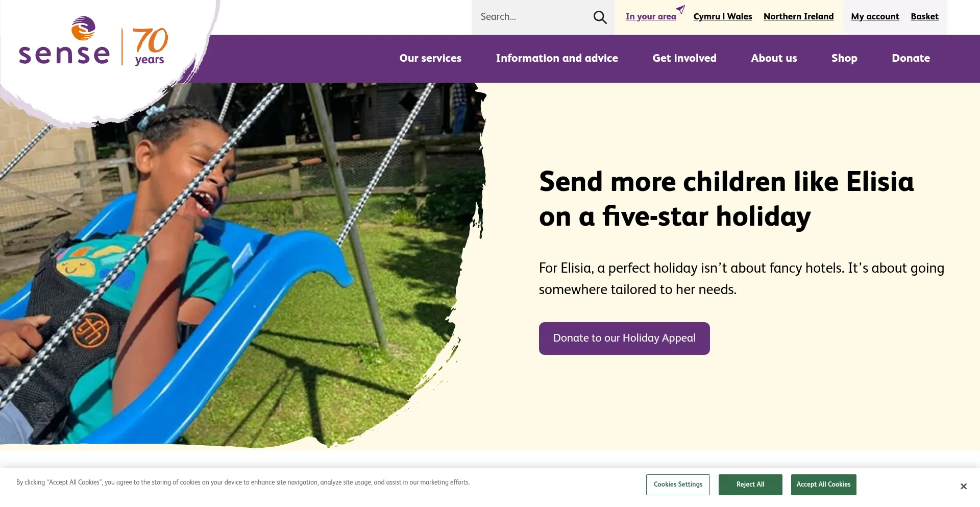Click the Sense 70 years logo
The image size is (980, 507).
[x=93, y=41]
